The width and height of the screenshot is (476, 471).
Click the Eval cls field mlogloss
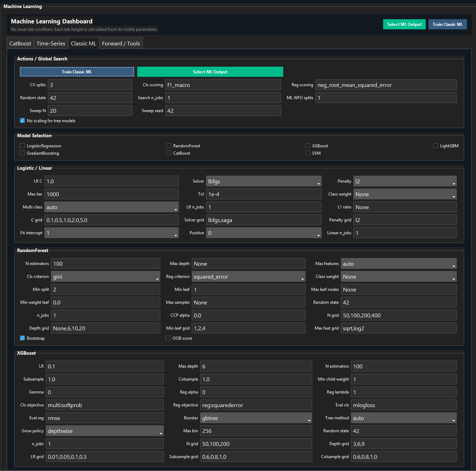click(x=404, y=405)
